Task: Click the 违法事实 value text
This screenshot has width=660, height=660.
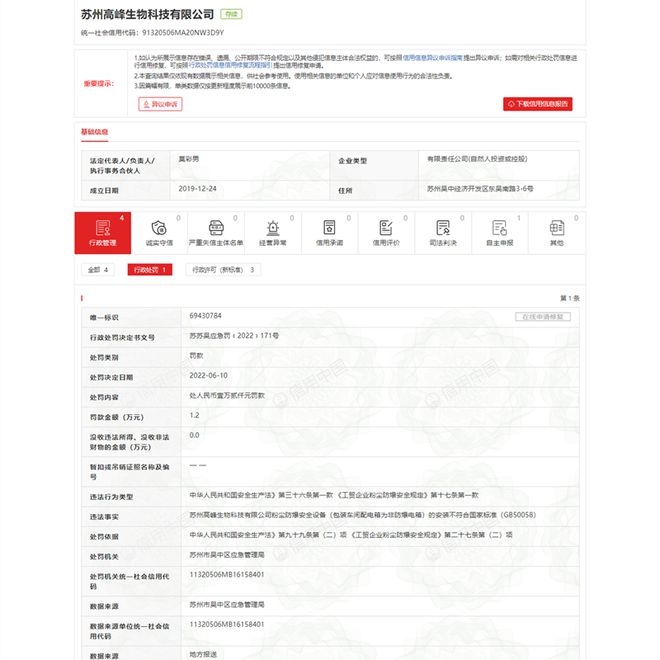Action: [x=362, y=515]
